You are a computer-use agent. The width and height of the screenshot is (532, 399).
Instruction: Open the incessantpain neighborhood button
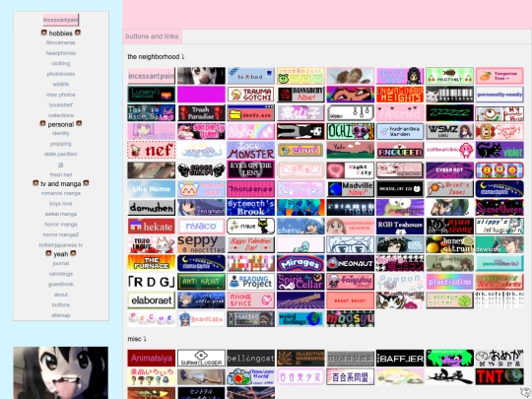coord(152,76)
